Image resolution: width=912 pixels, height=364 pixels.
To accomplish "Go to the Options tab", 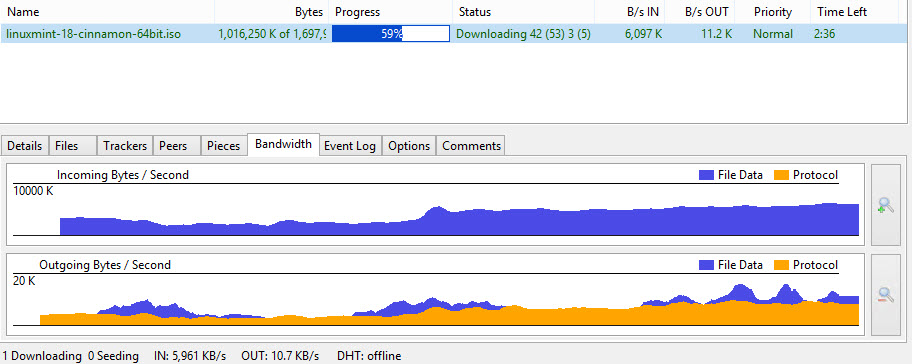I will click(x=409, y=145).
